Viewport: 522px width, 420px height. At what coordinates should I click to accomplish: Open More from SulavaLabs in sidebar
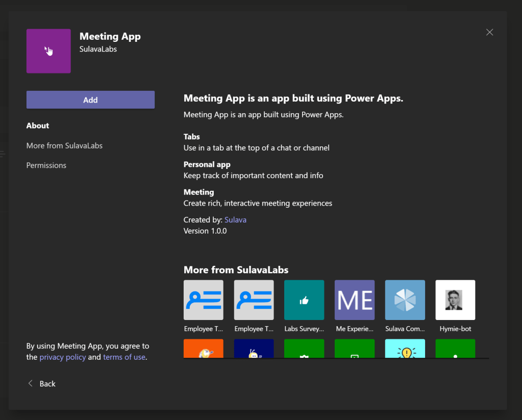click(x=64, y=145)
